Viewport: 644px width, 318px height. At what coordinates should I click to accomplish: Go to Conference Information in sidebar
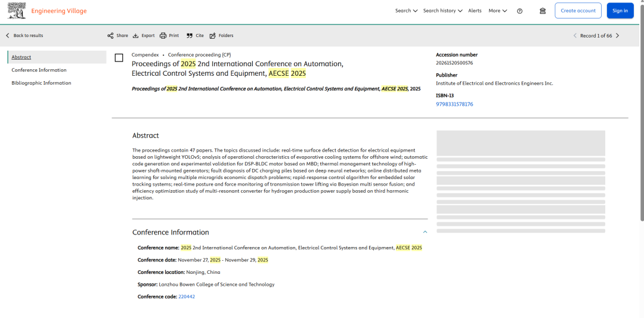(x=39, y=70)
